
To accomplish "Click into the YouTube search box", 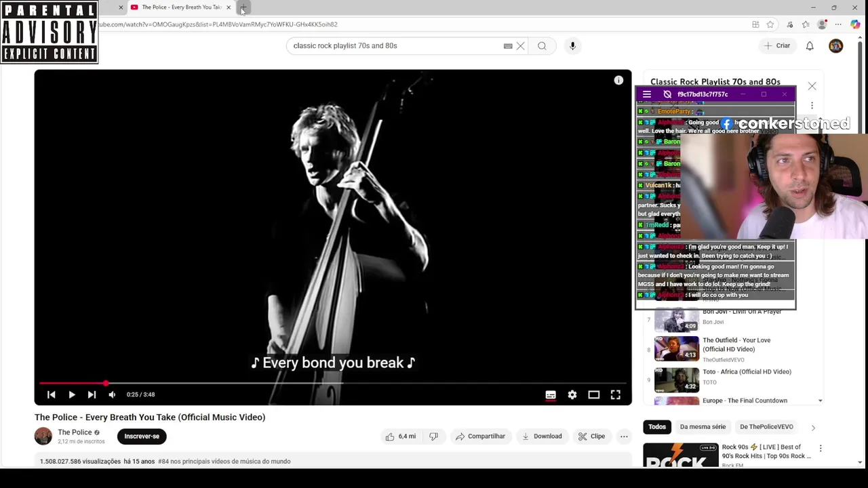I will pos(393,45).
